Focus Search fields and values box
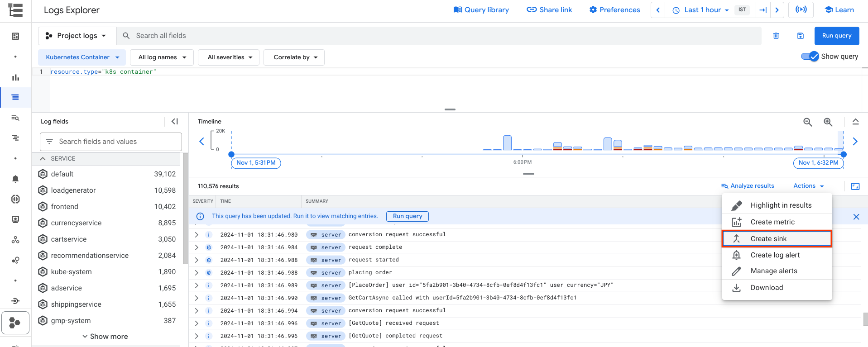Viewport: 868px width, 347px height. pos(111,142)
